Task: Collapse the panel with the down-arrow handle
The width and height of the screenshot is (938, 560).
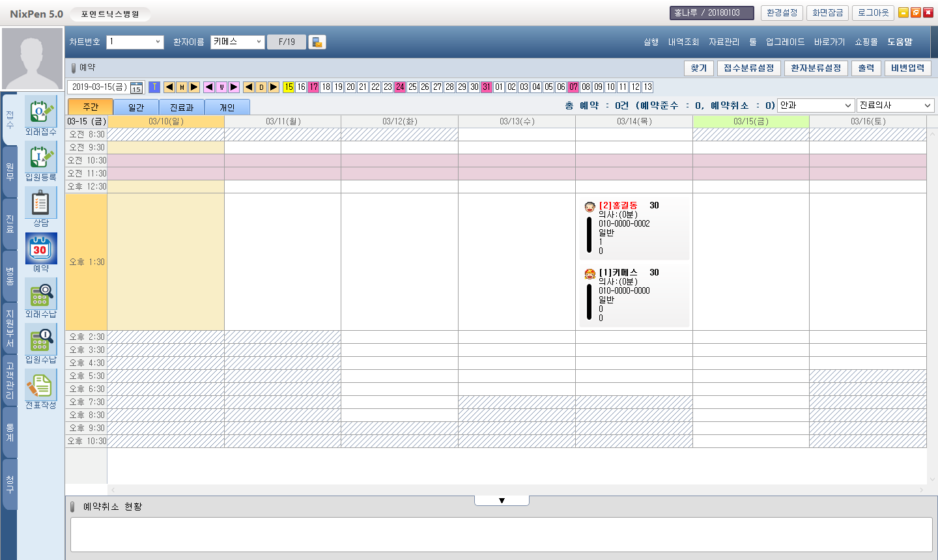Action: 502,501
